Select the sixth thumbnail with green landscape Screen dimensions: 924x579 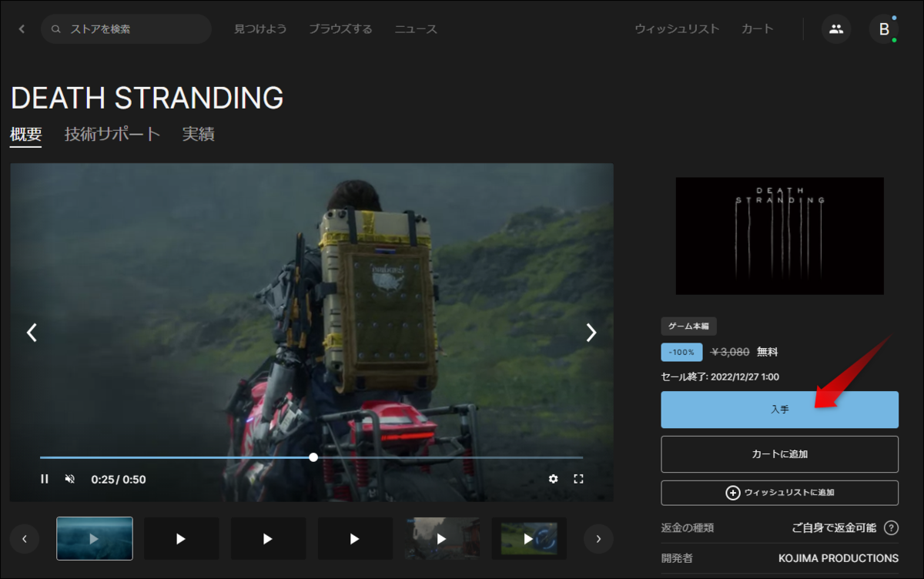pos(529,538)
